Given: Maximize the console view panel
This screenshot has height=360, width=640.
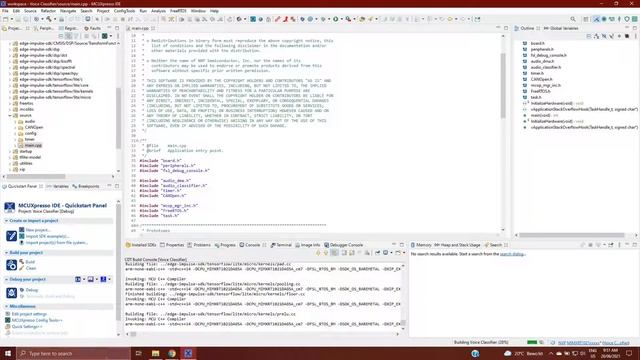Looking at the screenshot, I should (x=402, y=245).
